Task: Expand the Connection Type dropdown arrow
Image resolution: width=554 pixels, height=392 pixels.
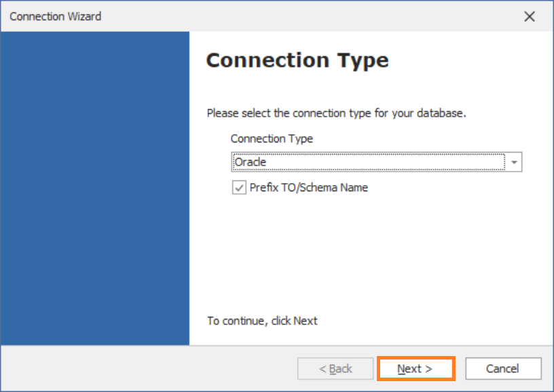Action: (514, 162)
